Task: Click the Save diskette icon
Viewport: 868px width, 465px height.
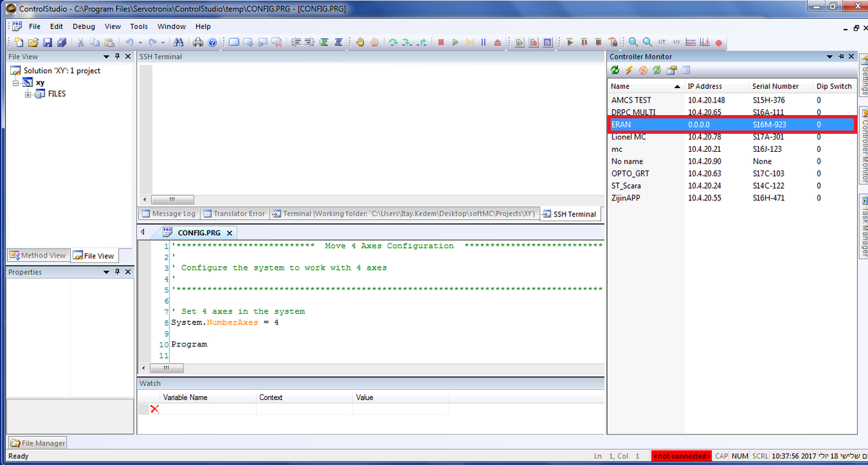Action: pyautogui.click(x=48, y=43)
